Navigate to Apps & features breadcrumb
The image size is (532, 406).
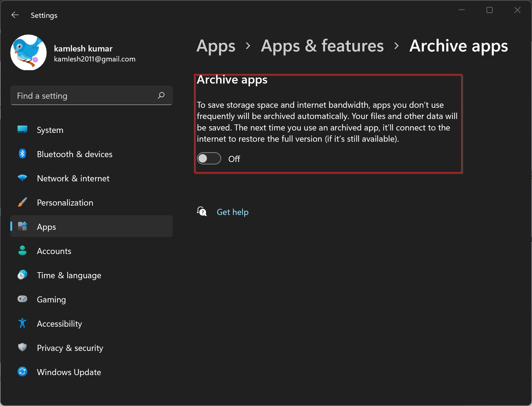pos(322,46)
